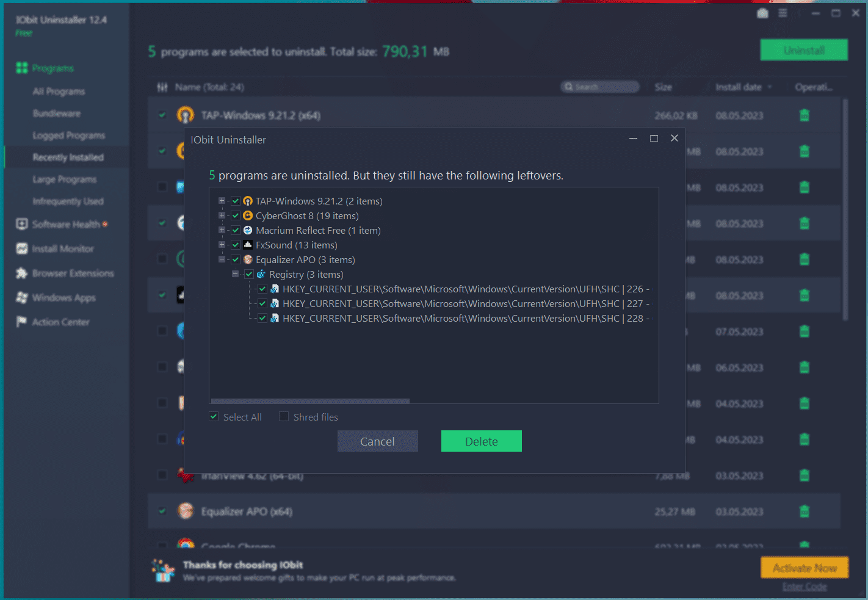Uncheck the Equalizer APO leftovers checkbox

[x=236, y=259]
